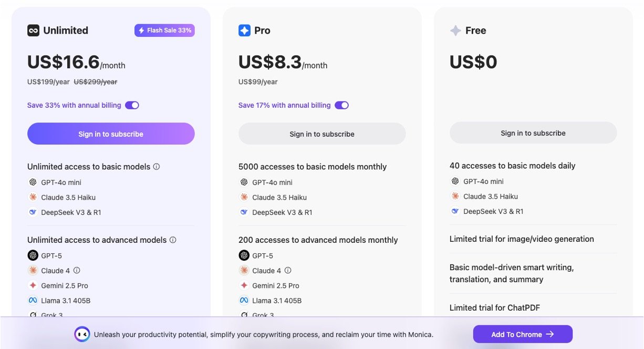Click the DeepSeek V3 & R1 icon in Free plan

[x=455, y=211]
